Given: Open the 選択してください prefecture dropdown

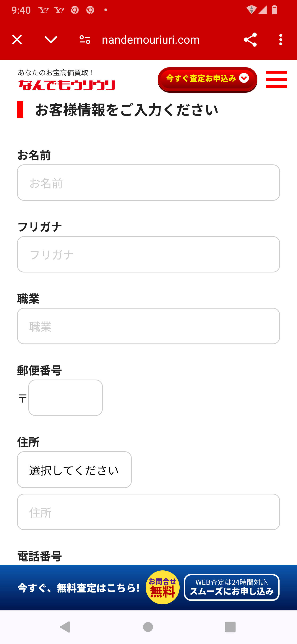Looking at the screenshot, I should pyautogui.click(x=74, y=470).
